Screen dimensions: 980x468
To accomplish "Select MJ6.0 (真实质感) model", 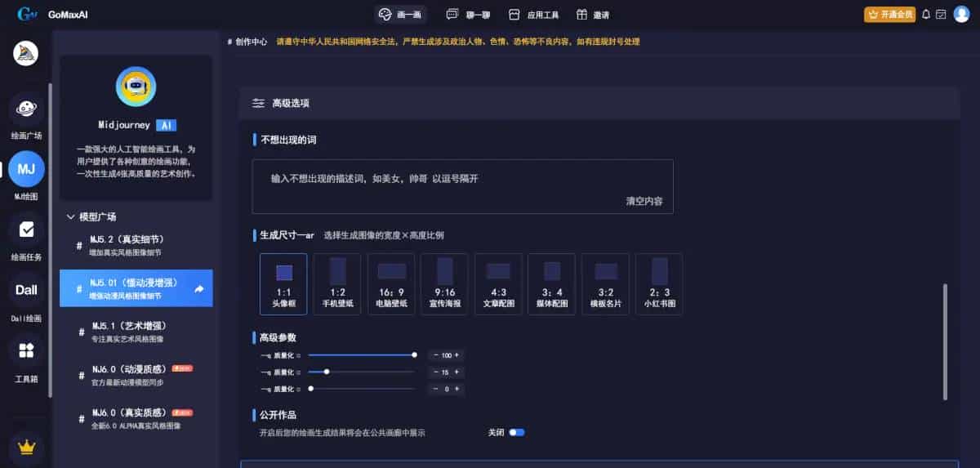I will 136,418.
